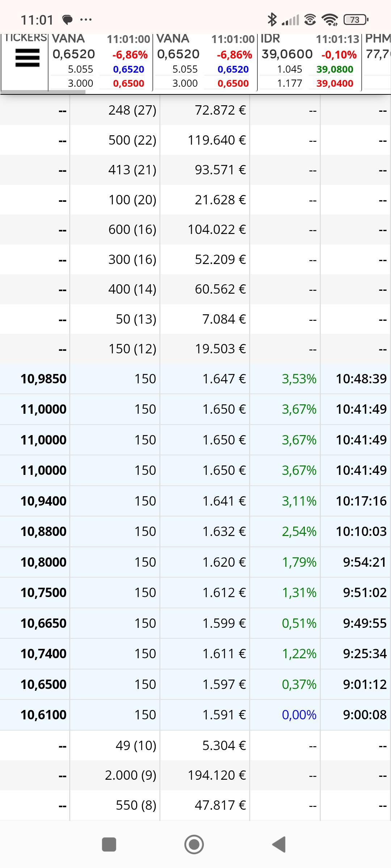This screenshot has height=868, width=391.
Task: Select trade priced 10,9400 at 10:17:16
Action: (x=195, y=501)
